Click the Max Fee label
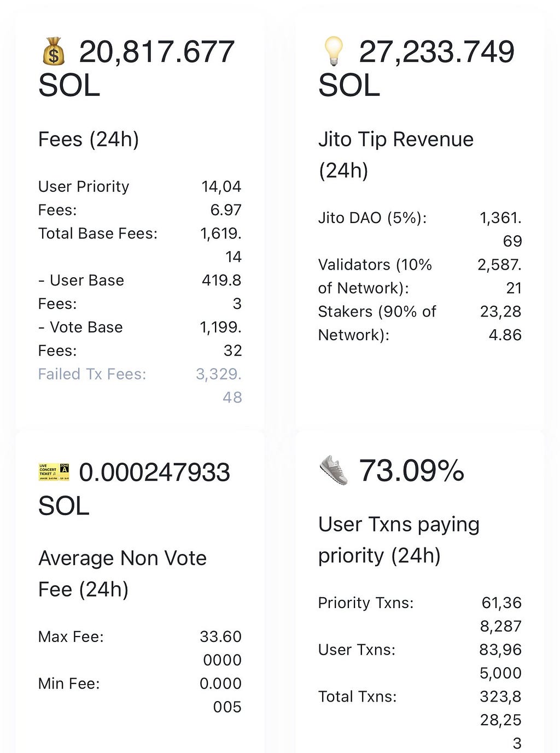Screen dimensions: 560x753 click(x=71, y=637)
